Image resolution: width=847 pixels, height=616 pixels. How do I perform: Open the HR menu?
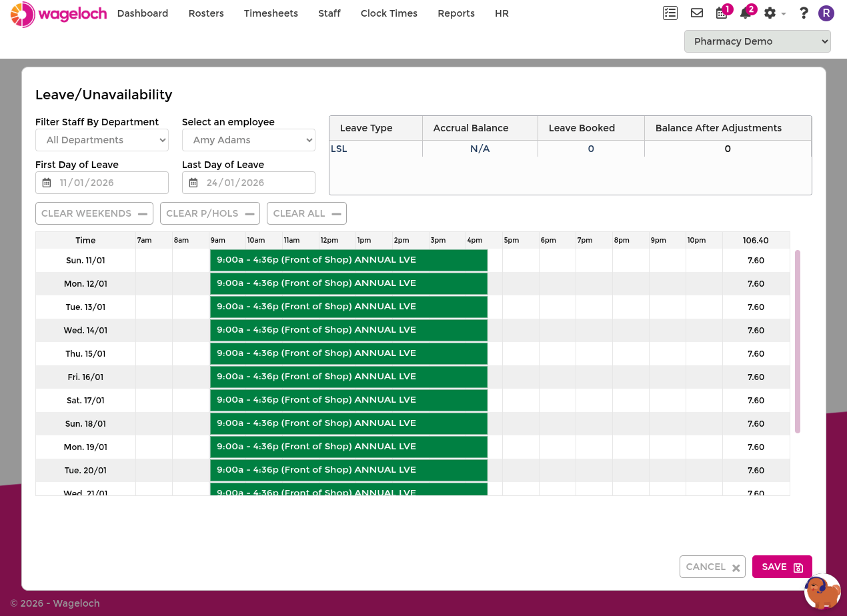tap(502, 13)
